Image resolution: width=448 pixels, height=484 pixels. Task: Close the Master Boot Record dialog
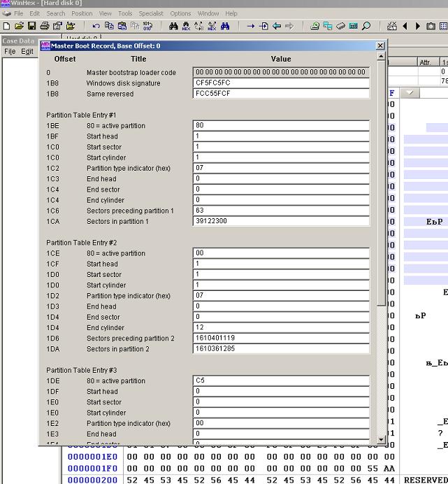[x=380, y=46]
